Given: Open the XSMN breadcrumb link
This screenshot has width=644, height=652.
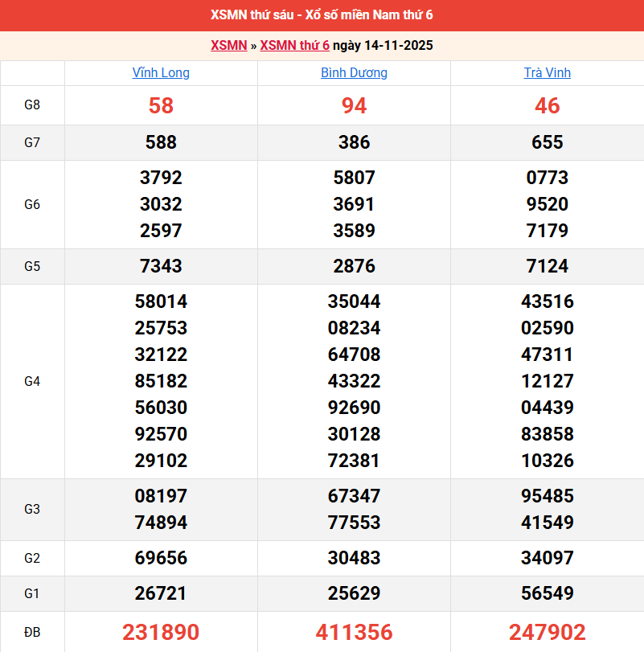Looking at the screenshot, I should (228, 45).
